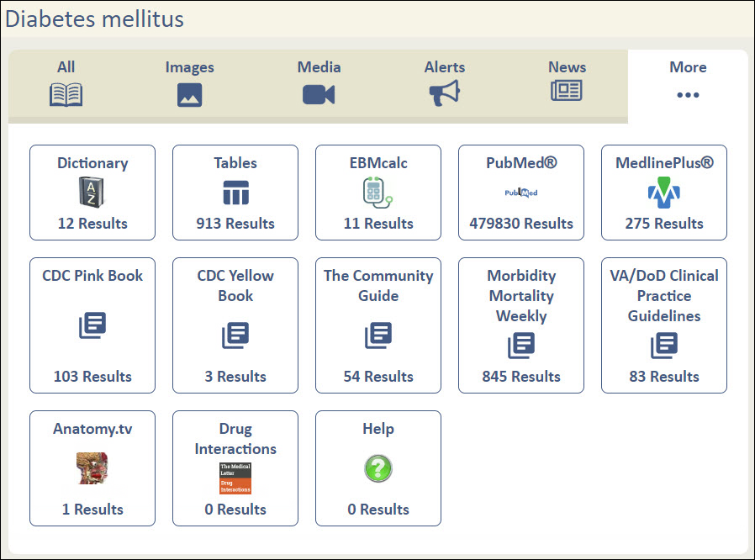Click the CDC Pink Book document icon
The height and width of the screenshot is (560, 755).
pos(92,325)
